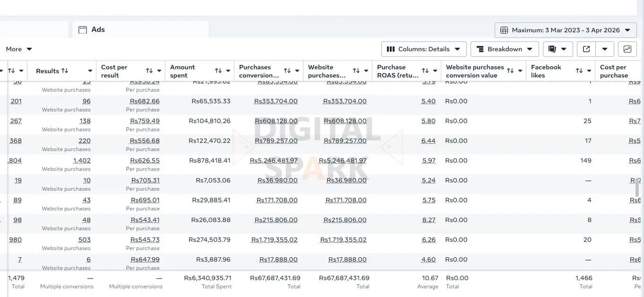Sort by Facebook likes column
The height and width of the screenshot is (297, 644).
579,71
